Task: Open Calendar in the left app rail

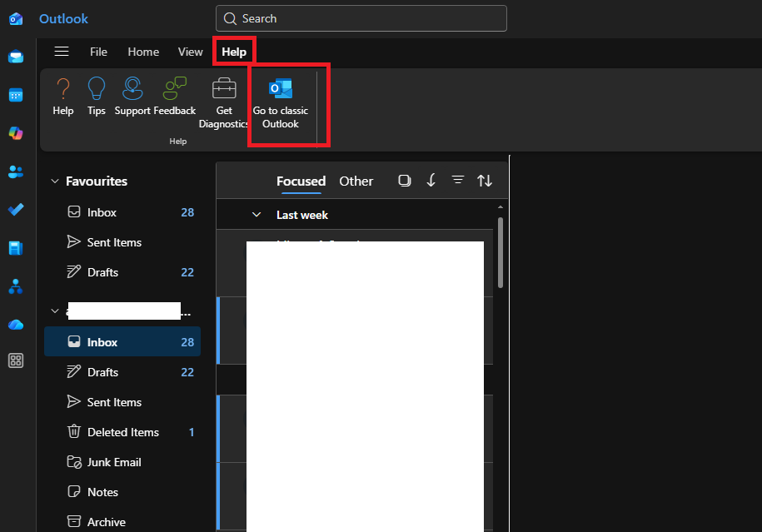Action: (16, 95)
